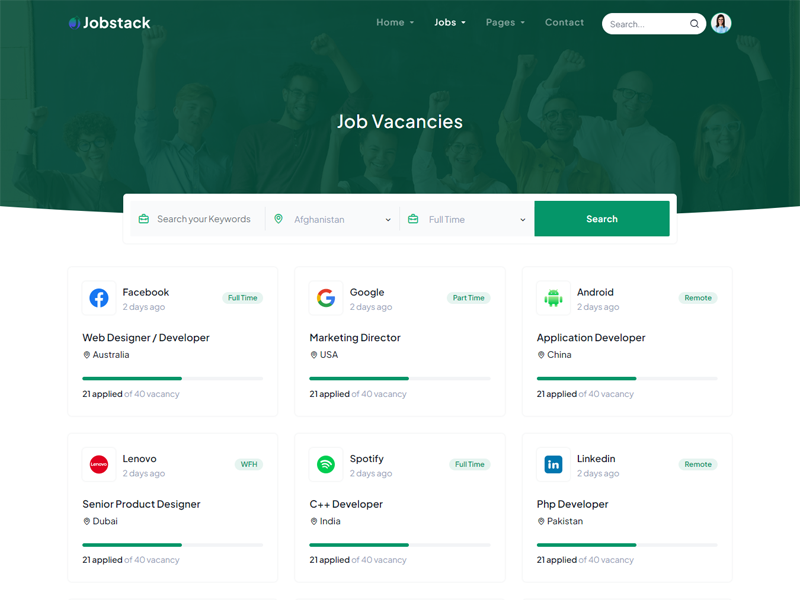Screen dimensions: 800x600
Task: Click the Australia location text
Action: pyautogui.click(x=111, y=355)
